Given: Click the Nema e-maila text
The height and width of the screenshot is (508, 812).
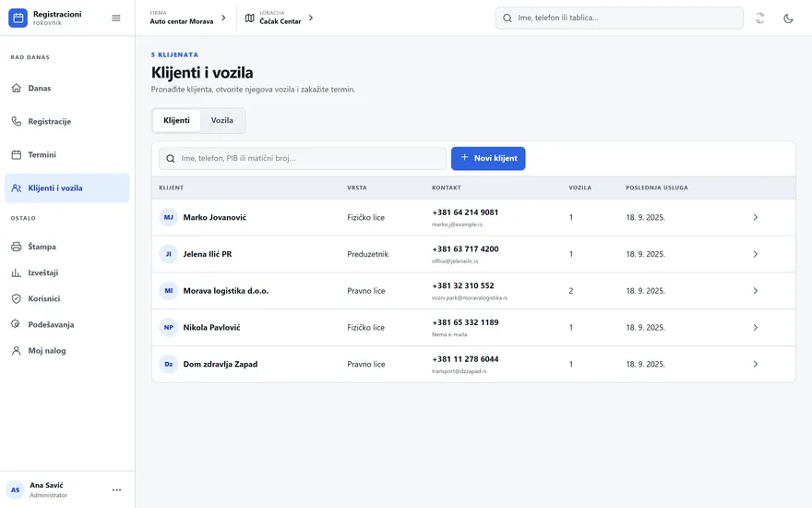Looking at the screenshot, I should point(449,335).
